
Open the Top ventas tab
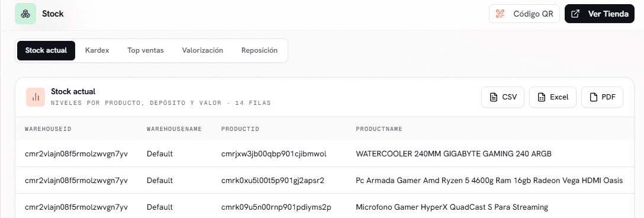146,50
